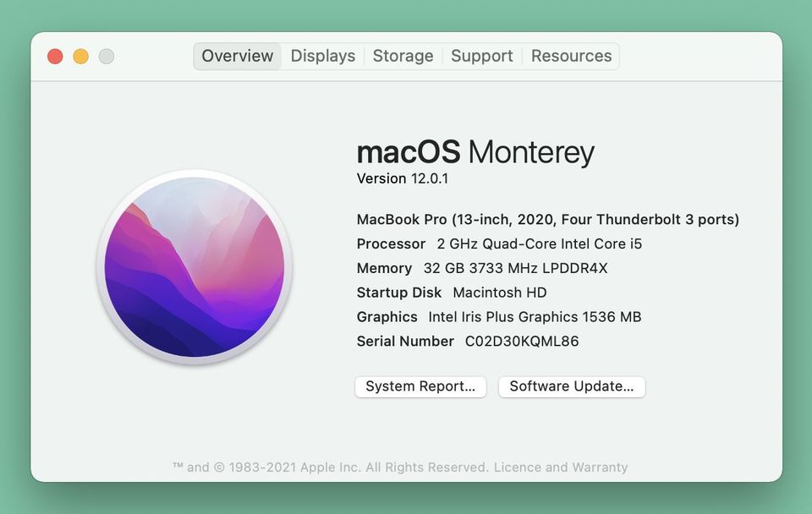Follow the Warranty link
Image resolution: width=812 pixels, height=514 pixels.
click(600, 467)
